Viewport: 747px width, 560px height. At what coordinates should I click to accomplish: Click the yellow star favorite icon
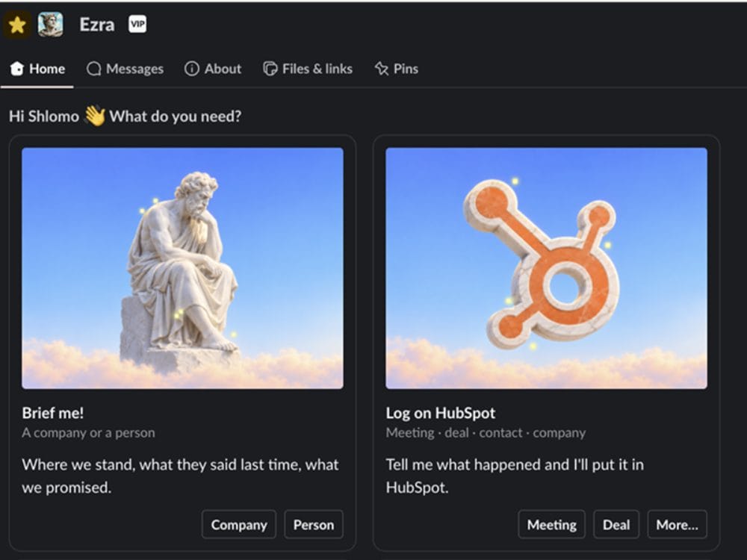(x=17, y=25)
